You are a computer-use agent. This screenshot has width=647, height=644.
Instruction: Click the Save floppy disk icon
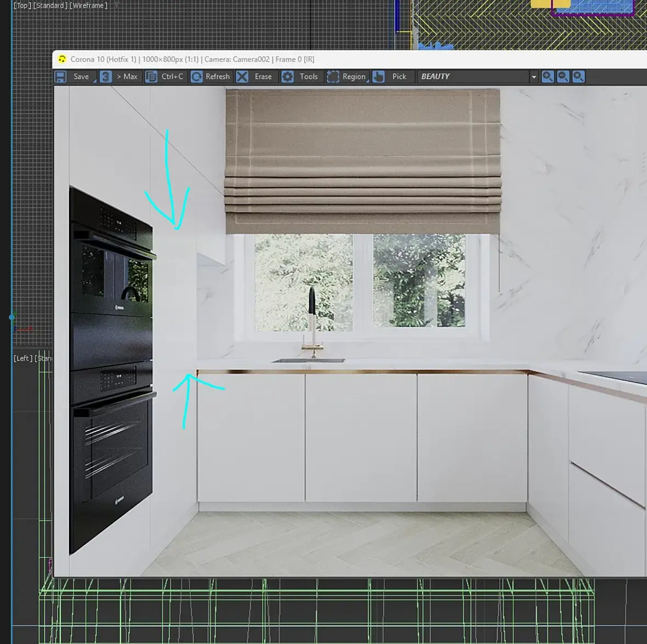coord(61,77)
